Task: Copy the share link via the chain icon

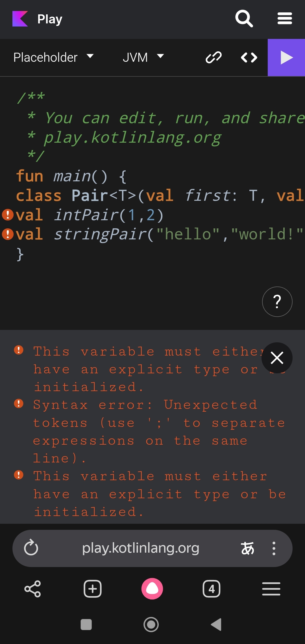Action: pyautogui.click(x=213, y=58)
